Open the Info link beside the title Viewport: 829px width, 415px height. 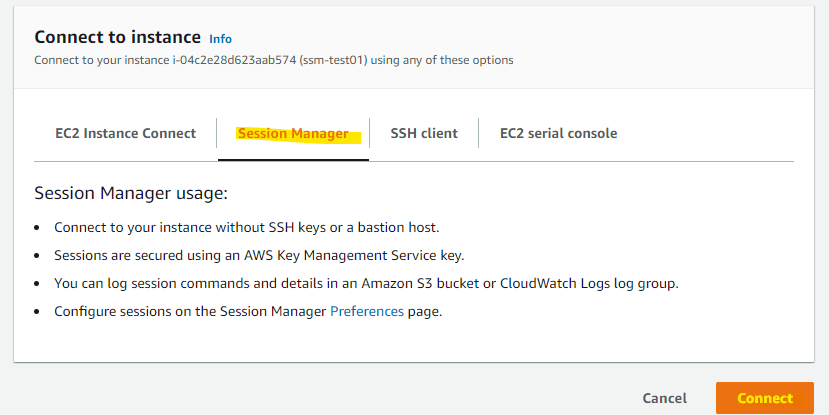click(220, 38)
